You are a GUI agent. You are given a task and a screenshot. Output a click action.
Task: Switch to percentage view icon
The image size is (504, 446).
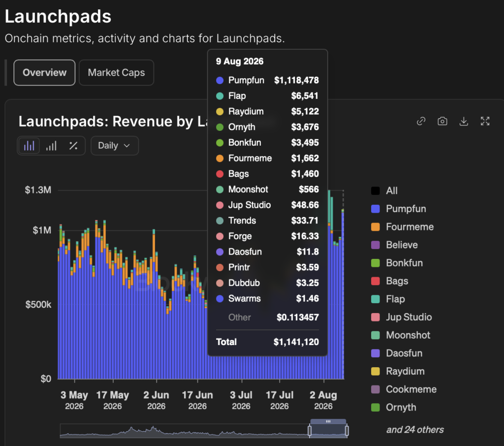(73, 146)
